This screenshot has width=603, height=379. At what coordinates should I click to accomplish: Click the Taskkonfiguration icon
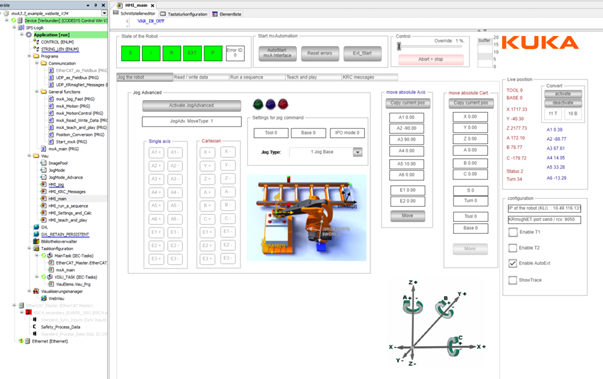pos(36,248)
